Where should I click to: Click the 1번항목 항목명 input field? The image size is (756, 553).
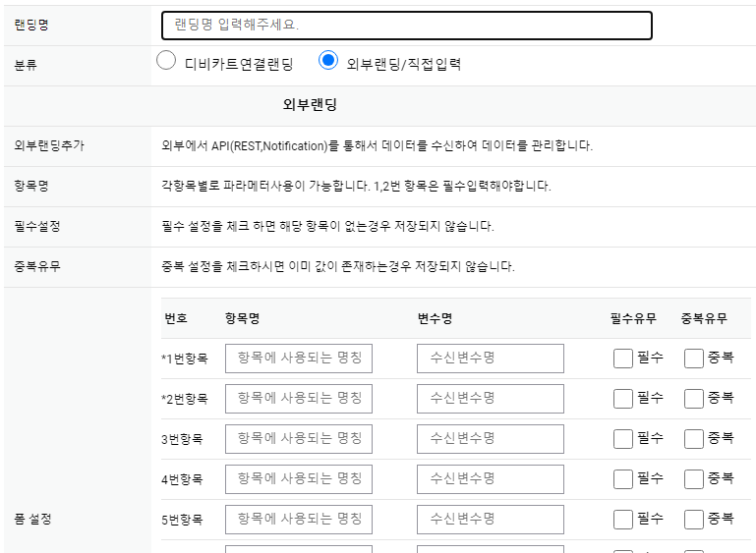pos(299,359)
